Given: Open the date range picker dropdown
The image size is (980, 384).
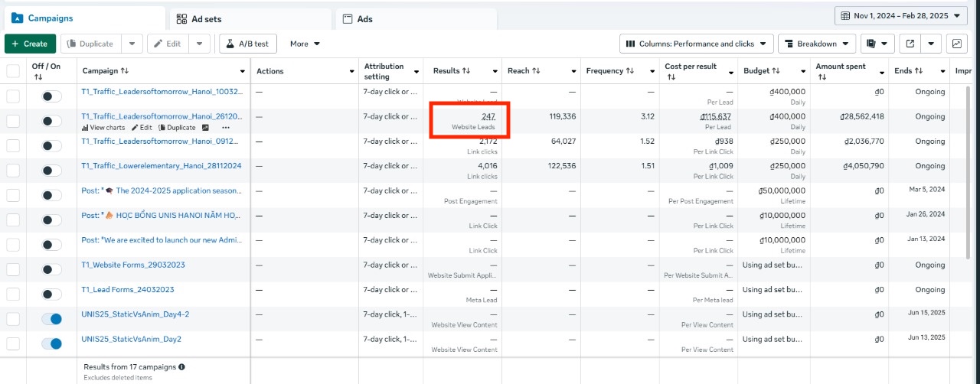Looking at the screenshot, I should pos(901,15).
